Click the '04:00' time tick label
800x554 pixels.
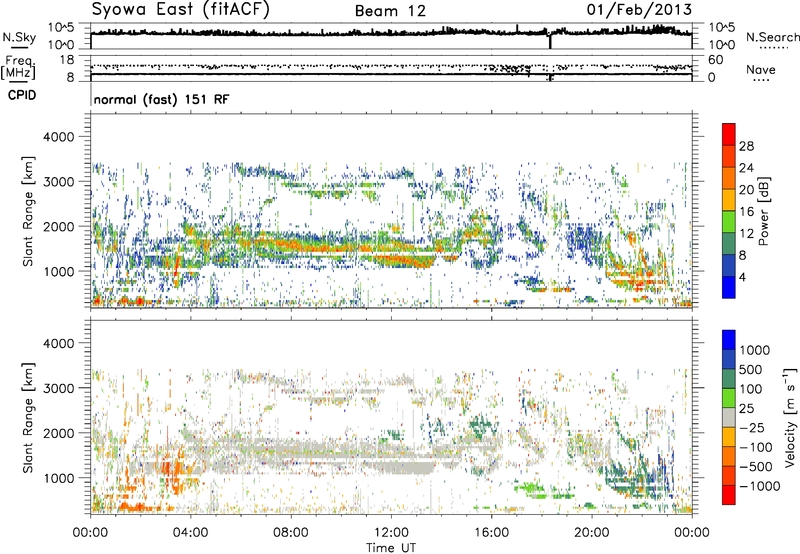(190, 533)
